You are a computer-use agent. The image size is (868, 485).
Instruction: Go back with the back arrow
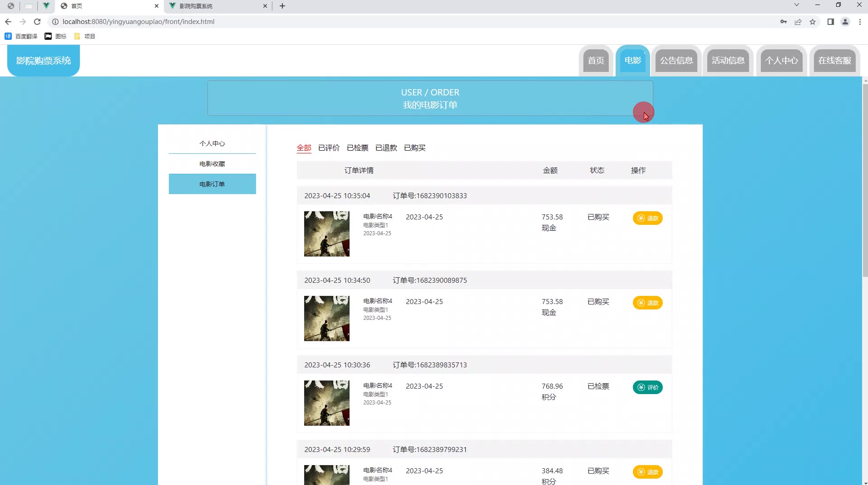point(8,22)
